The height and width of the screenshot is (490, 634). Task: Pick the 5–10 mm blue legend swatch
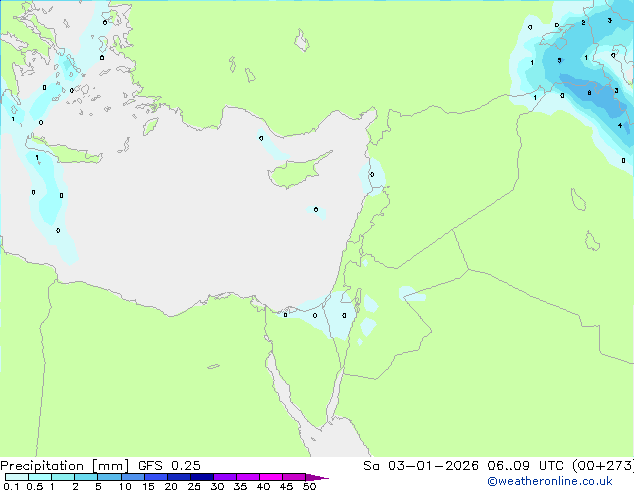click(x=109, y=477)
